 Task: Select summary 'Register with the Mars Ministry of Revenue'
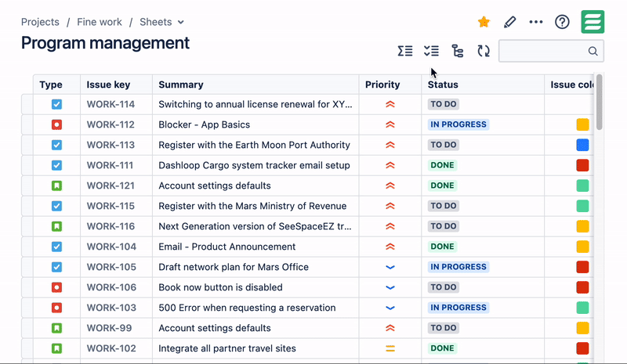(x=252, y=206)
